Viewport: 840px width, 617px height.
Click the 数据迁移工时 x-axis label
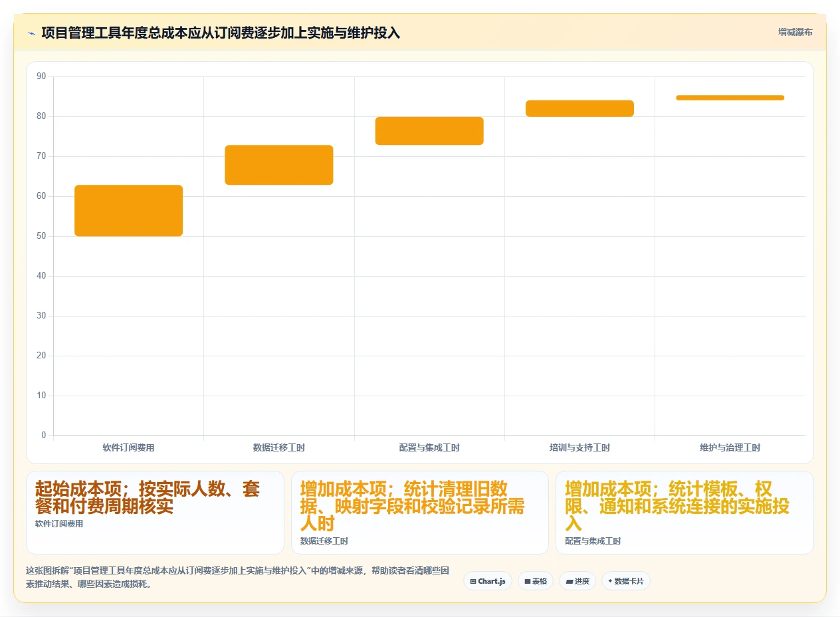(279, 447)
